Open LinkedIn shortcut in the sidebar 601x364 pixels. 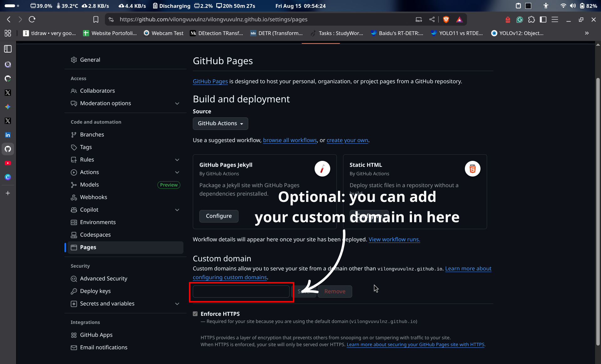(x=8, y=135)
